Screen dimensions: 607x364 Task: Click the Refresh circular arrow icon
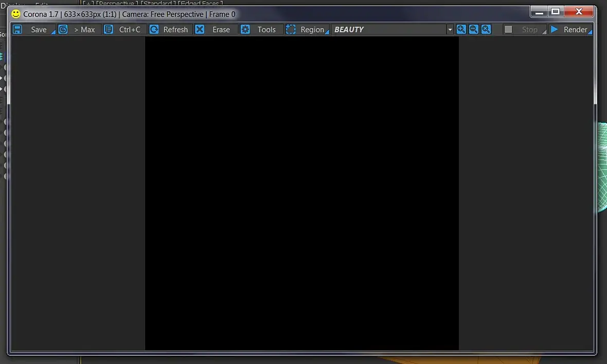pos(154,29)
